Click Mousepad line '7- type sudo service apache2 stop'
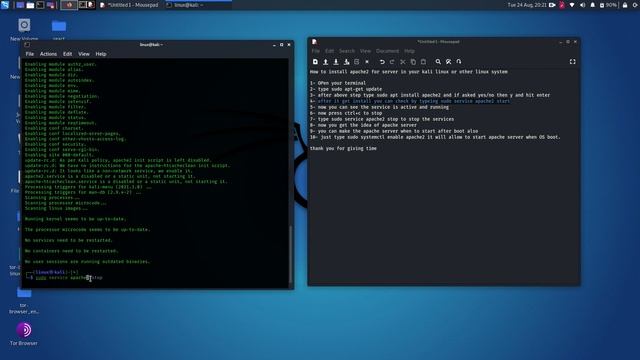This screenshot has width=640, height=360. click(382, 119)
